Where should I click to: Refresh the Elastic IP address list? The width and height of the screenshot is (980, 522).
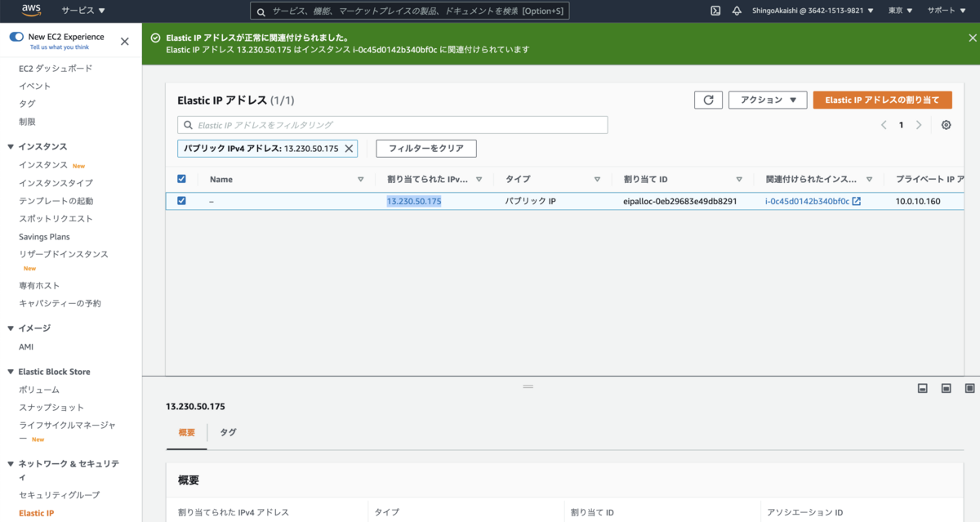[708, 100]
